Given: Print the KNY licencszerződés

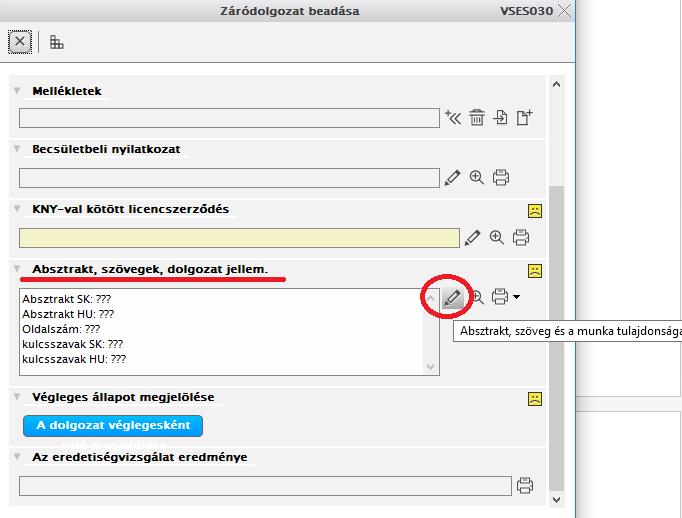Looking at the screenshot, I should click(521, 237).
